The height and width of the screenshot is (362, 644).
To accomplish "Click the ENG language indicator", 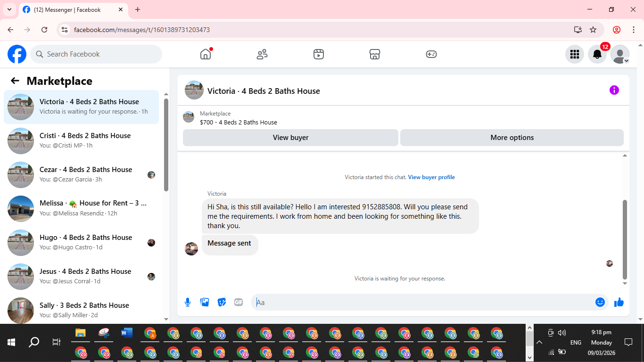I will tap(576, 343).
